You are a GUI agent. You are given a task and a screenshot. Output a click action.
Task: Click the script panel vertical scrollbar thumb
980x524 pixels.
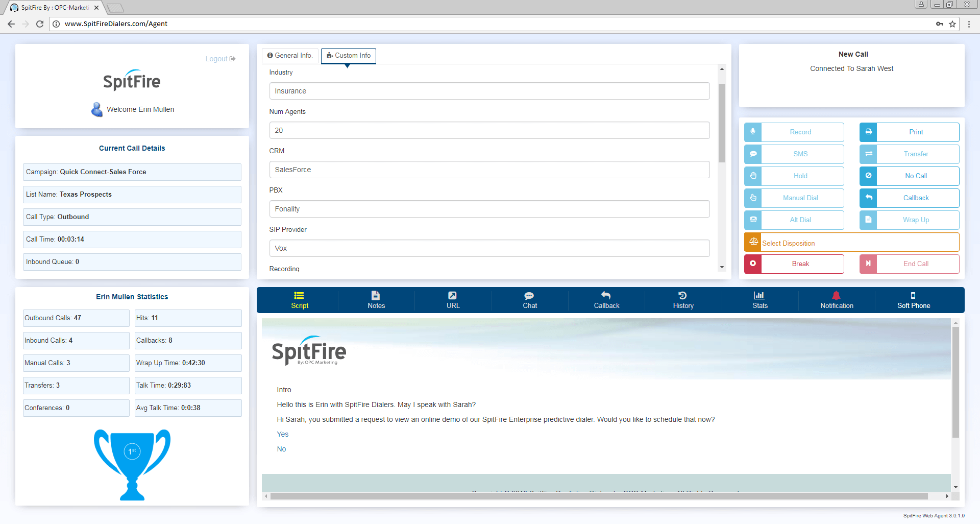pyautogui.click(x=955, y=382)
